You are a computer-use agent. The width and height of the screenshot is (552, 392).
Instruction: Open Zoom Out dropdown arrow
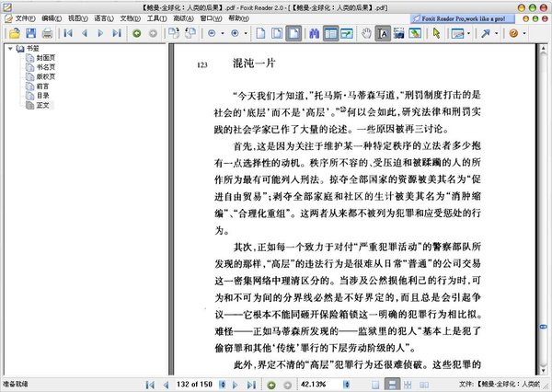pos(223,33)
